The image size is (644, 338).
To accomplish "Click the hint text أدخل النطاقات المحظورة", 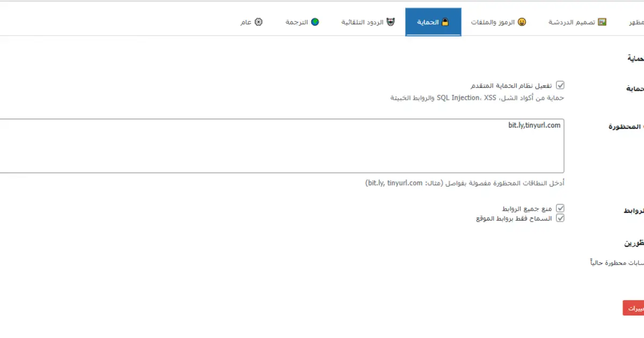I will [465, 183].
